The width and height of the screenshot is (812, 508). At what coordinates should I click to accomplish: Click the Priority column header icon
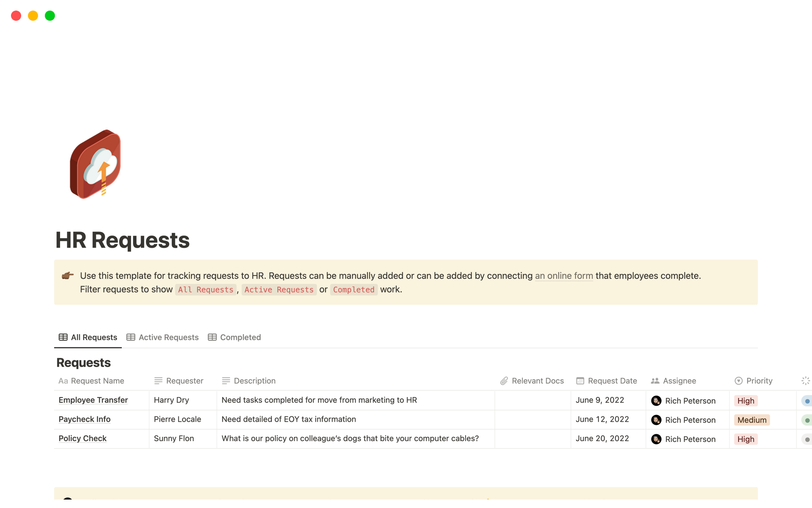pyautogui.click(x=738, y=381)
